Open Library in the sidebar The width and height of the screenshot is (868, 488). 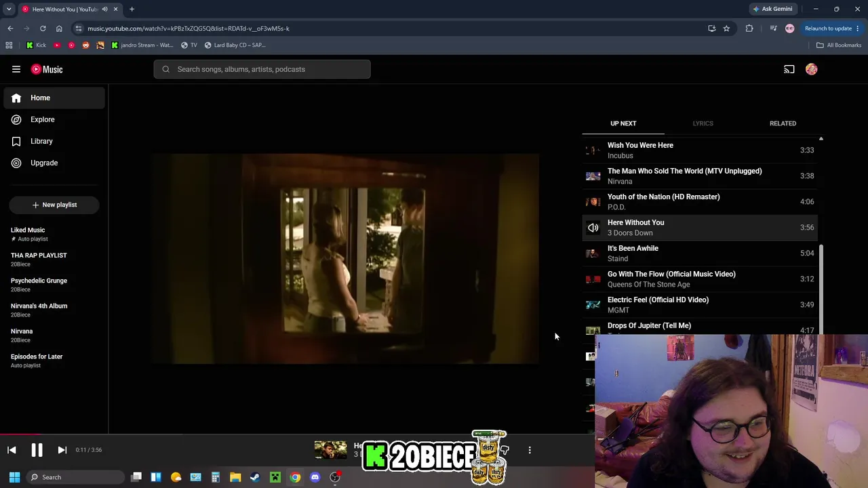[54, 141]
